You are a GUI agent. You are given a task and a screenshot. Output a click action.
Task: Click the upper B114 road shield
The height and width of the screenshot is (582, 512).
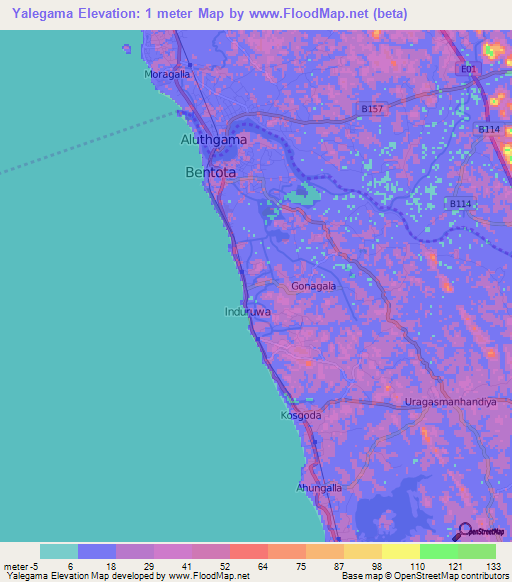click(x=489, y=129)
